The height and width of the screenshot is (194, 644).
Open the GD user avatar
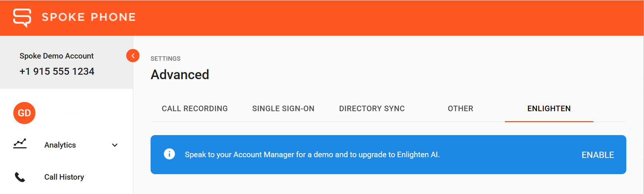(24, 113)
